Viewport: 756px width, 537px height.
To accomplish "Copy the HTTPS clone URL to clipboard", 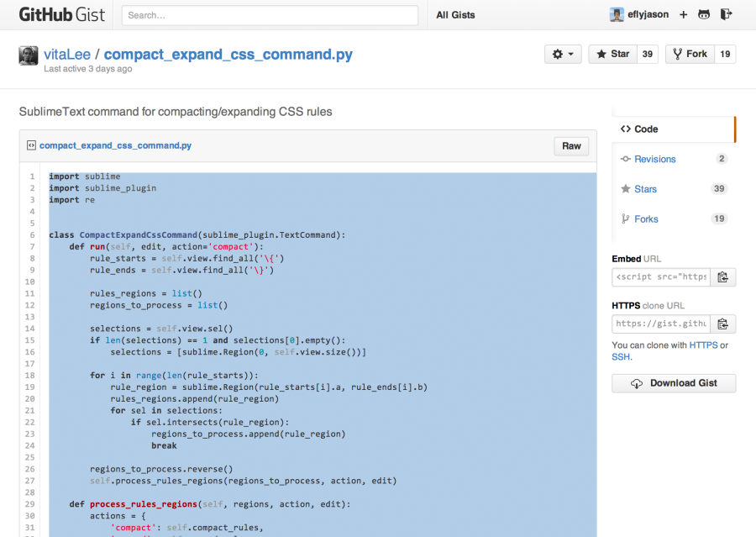I will tap(722, 324).
